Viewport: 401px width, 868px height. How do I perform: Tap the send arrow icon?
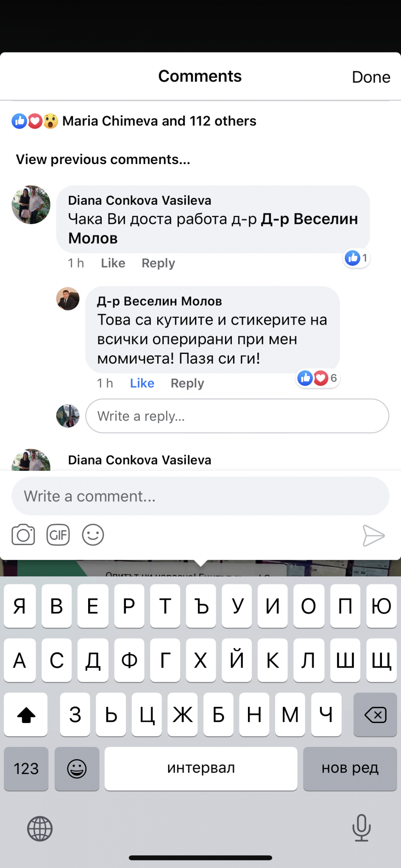(x=373, y=535)
